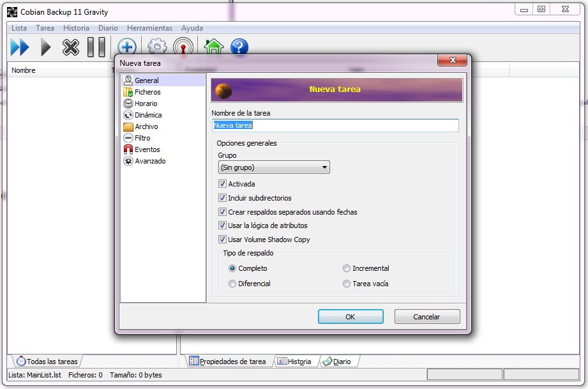This screenshot has width=588, height=389.
Task: Create new task with the plus icon
Action: click(x=127, y=47)
